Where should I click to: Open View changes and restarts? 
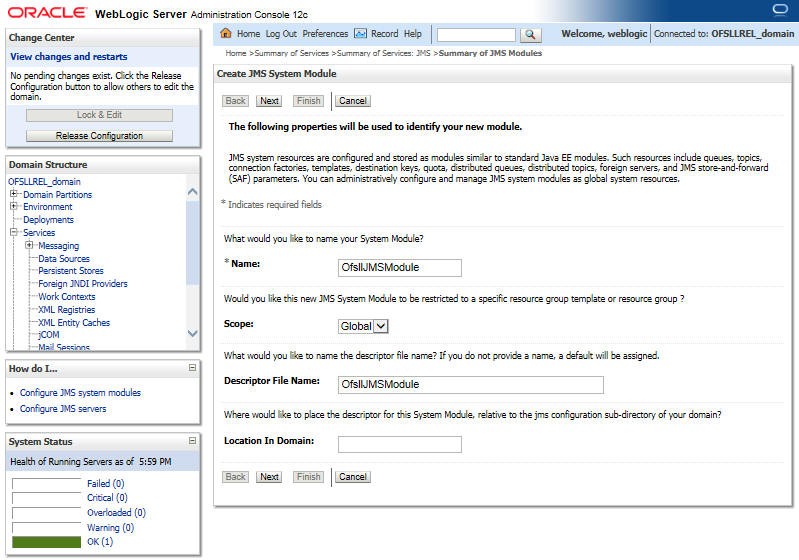[x=69, y=57]
